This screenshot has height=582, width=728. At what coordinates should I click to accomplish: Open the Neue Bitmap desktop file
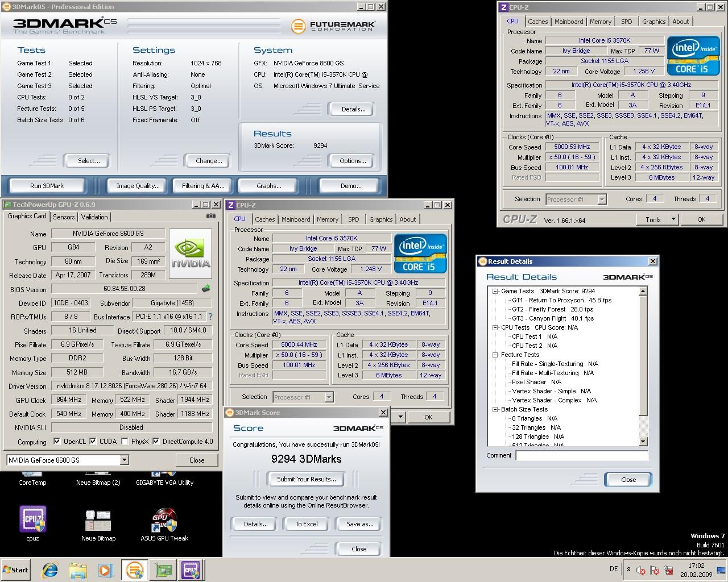[98, 523]
